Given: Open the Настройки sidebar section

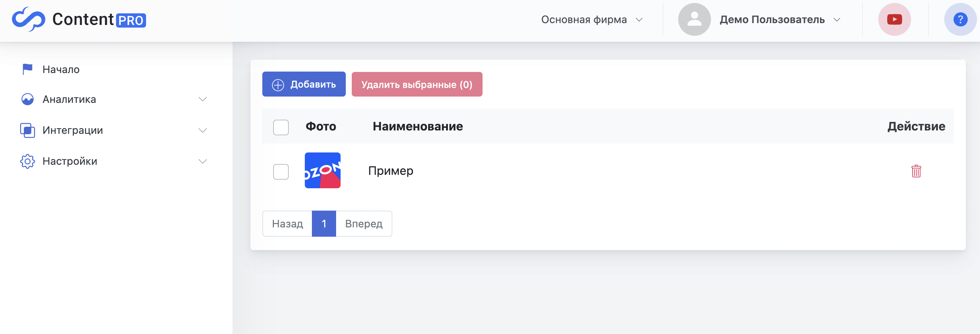Looking at the screenshot, I should 114,161.
